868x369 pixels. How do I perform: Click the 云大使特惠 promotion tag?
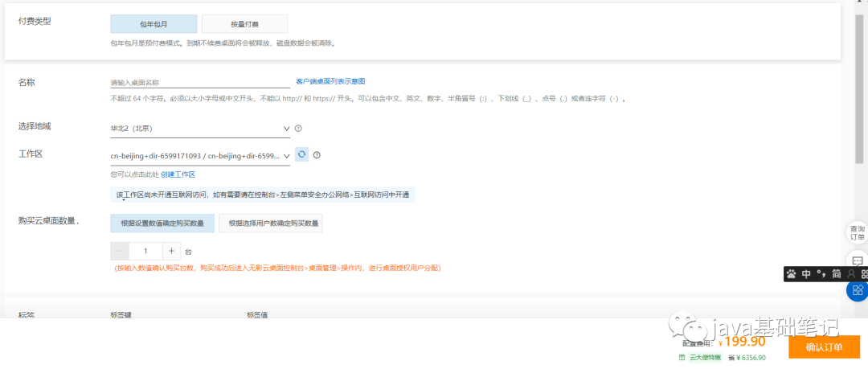pyautogui.click(x=705, y=358)
